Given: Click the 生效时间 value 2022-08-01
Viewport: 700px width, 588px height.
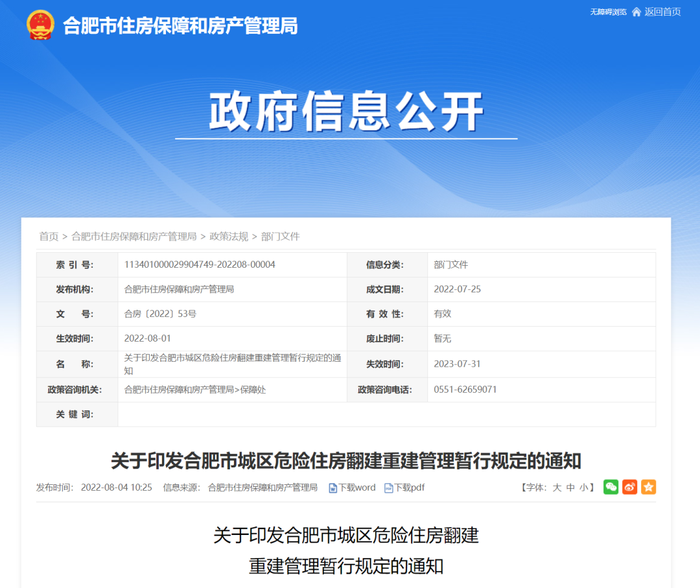Looking at the screenshot, I should coord(147,338).
